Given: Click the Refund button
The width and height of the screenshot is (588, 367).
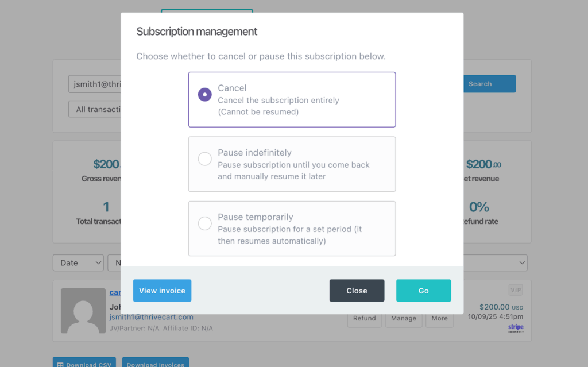Looking at the screenshot, I should coord(364,318).
